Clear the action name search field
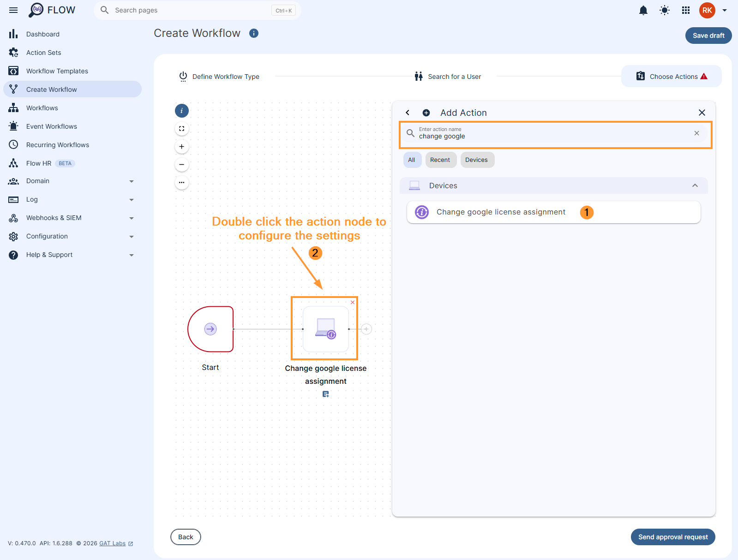The height and width of the screenshot is (560, 738). 697,133
